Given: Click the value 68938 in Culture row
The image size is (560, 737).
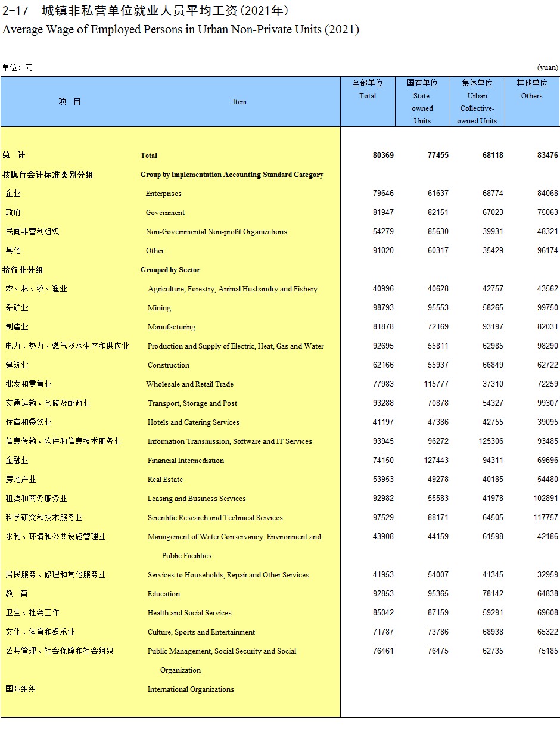Looking at the screenshot, I should click(493, 632).
